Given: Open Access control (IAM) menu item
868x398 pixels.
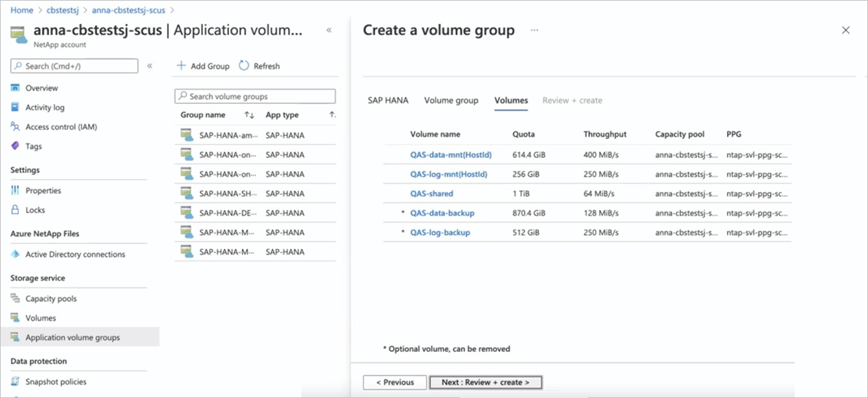Looking at the screenshot, I should 61,127.
